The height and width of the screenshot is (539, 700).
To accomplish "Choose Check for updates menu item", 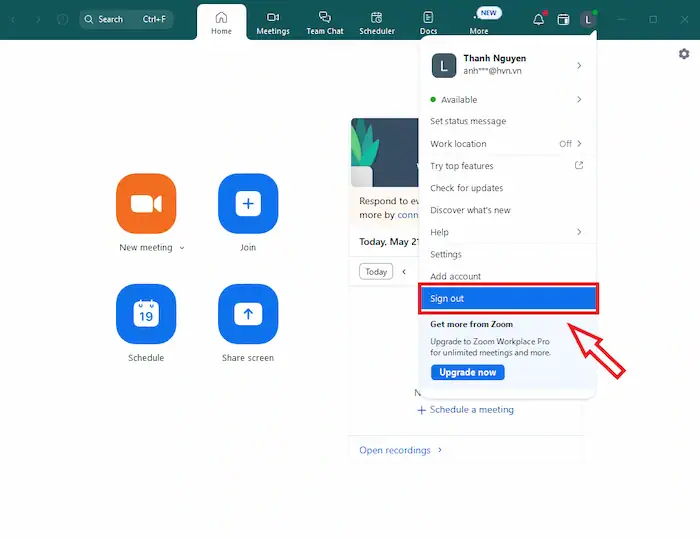I will pos(467,188).
